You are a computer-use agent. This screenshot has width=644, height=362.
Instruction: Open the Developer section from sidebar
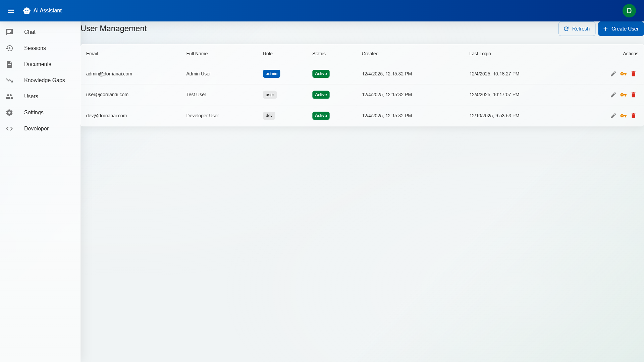36,128
